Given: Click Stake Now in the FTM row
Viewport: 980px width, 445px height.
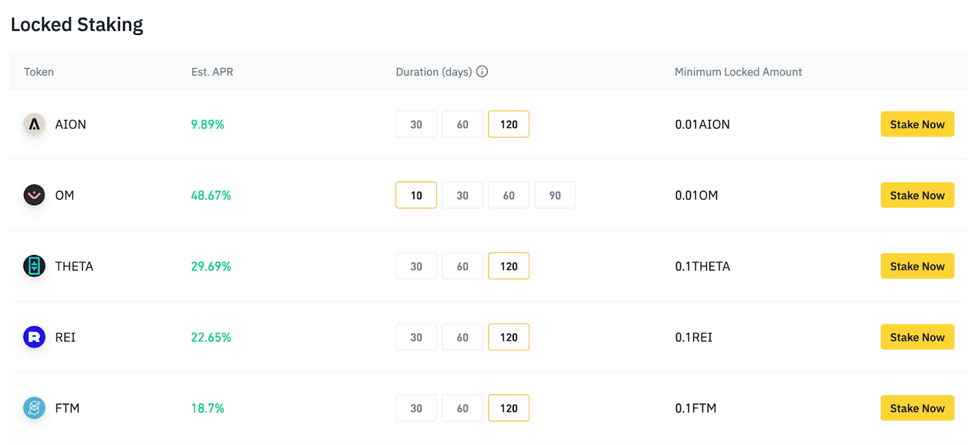Looking at the screenshot, I should [x=917, y=408].
